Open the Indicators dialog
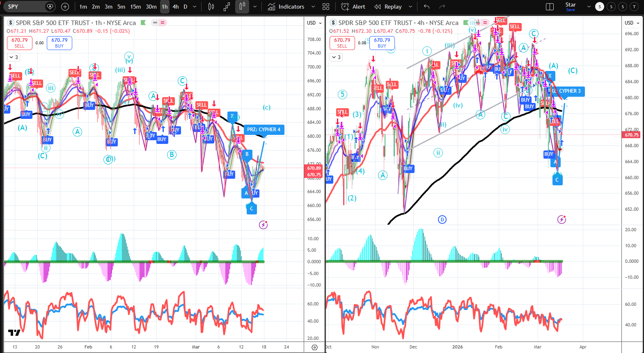The width and height of the screenshot is (644, 353). click(286, 7)
